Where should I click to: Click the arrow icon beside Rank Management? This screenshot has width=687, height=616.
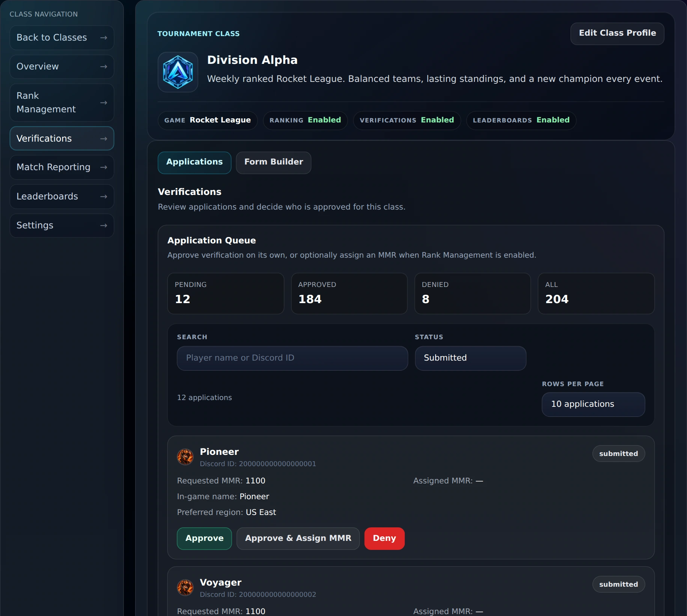[x=104, y=103]
